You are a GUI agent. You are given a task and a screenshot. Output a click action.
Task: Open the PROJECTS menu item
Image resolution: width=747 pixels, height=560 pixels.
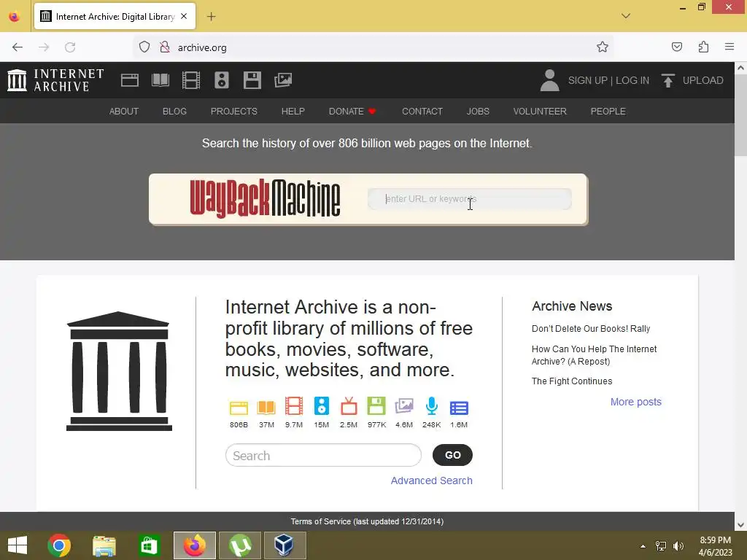tap(234, 112)
